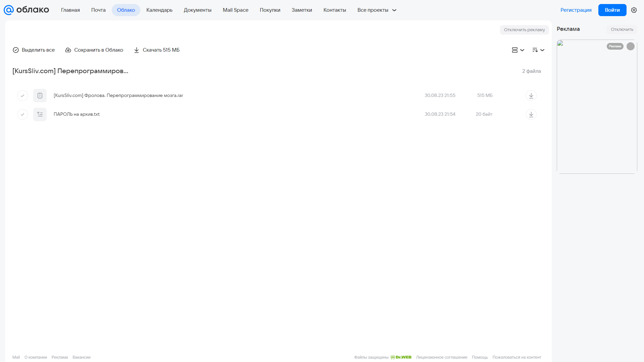Open the sorting options dropdown

[538, 50]
